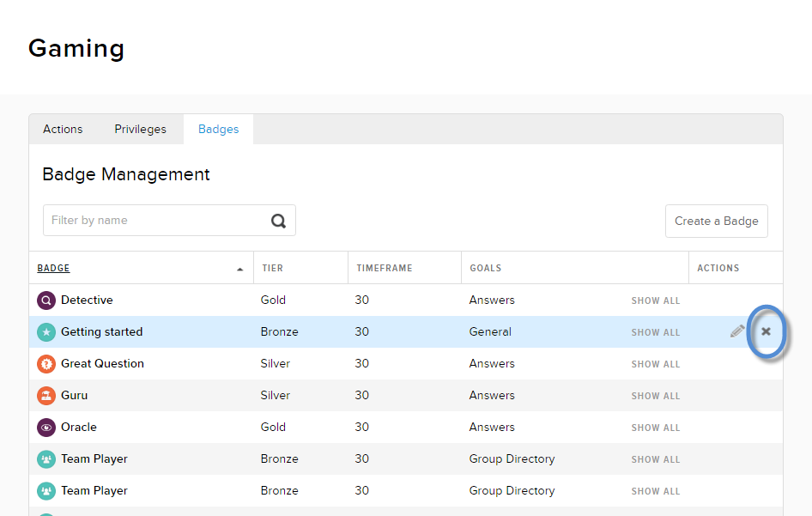Click the Create a Badge button
Image resolution: width=812 pixels, height=516 pixels.
(716, 221)
